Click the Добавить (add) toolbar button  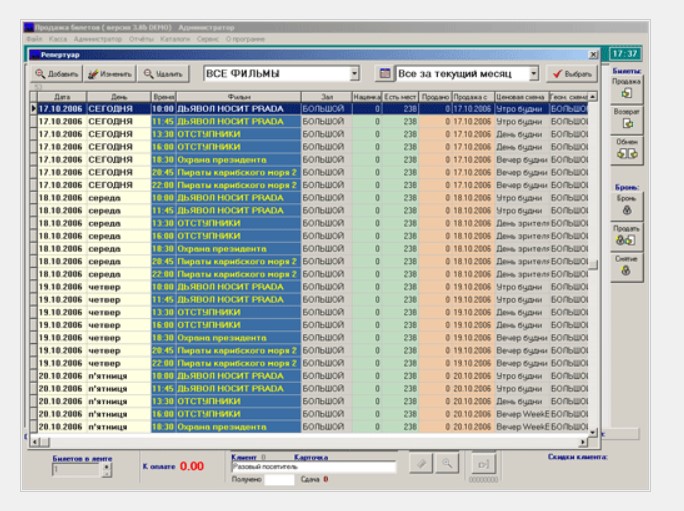57,74
